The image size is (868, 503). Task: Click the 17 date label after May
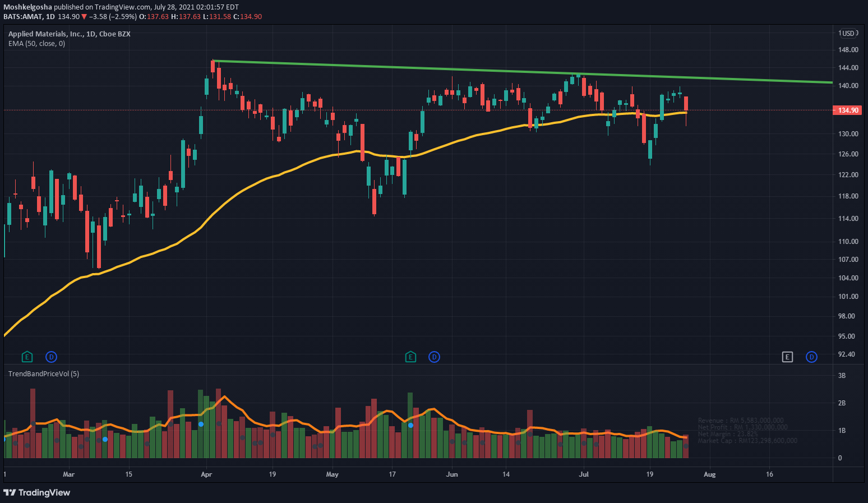(x=392, y=474)
